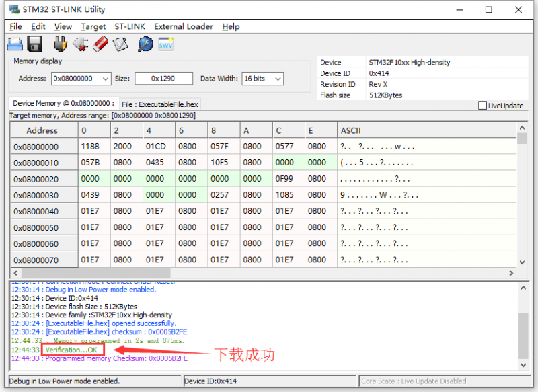Screen dimensions: 538x392
Task: Save memory using the Save disk icon
Action: 34,44
